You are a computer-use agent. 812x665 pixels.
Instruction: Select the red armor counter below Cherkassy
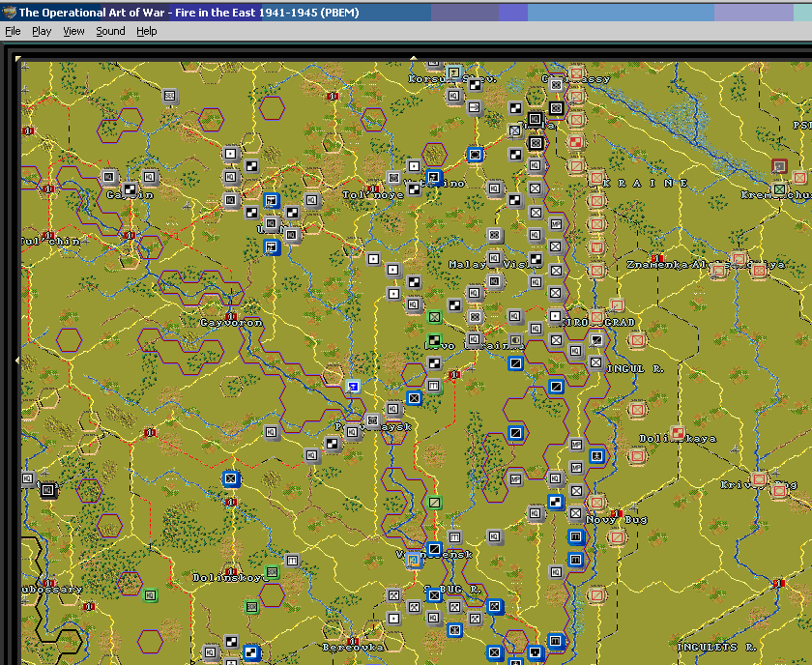pos(575,142)
